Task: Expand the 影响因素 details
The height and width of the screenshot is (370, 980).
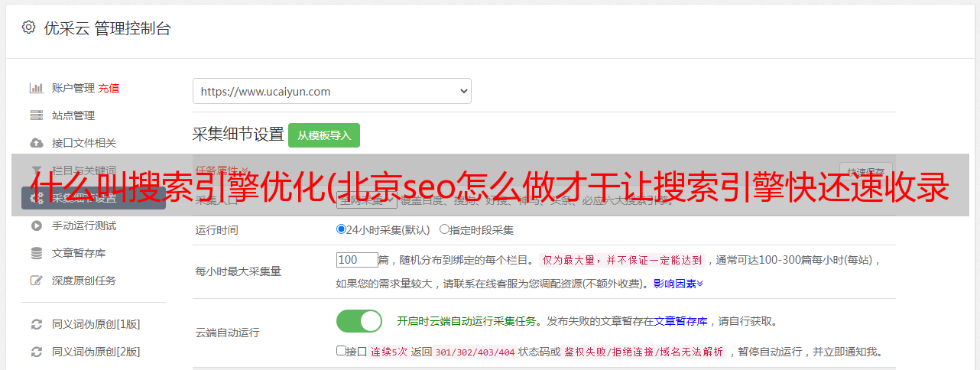Action: 678,284
